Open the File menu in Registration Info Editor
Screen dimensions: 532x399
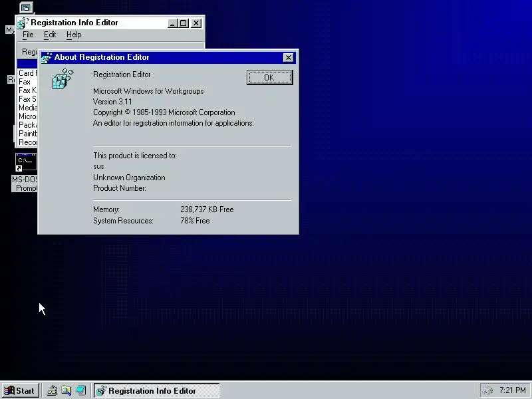coord(28,35)
